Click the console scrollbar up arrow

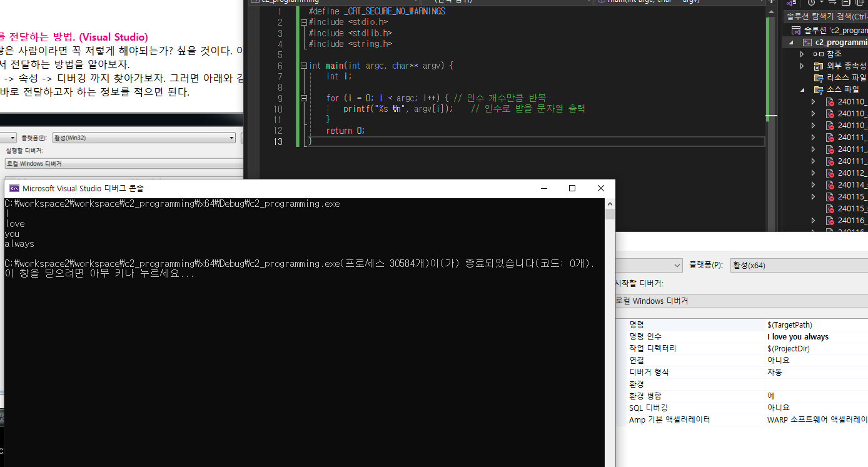point(610,204)
